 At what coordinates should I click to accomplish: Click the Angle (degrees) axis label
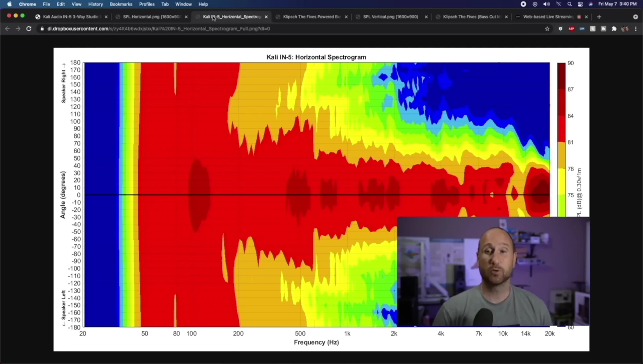[x=63, y=195]
